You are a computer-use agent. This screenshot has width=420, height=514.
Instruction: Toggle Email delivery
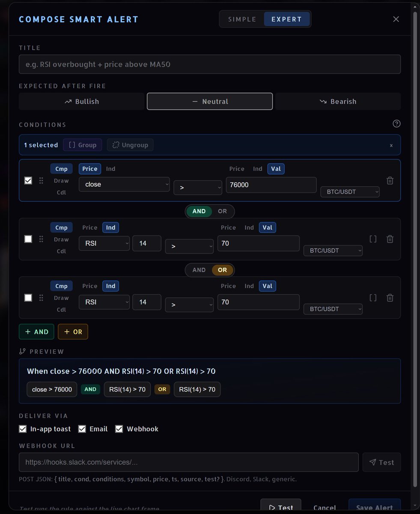click(82, 429)
